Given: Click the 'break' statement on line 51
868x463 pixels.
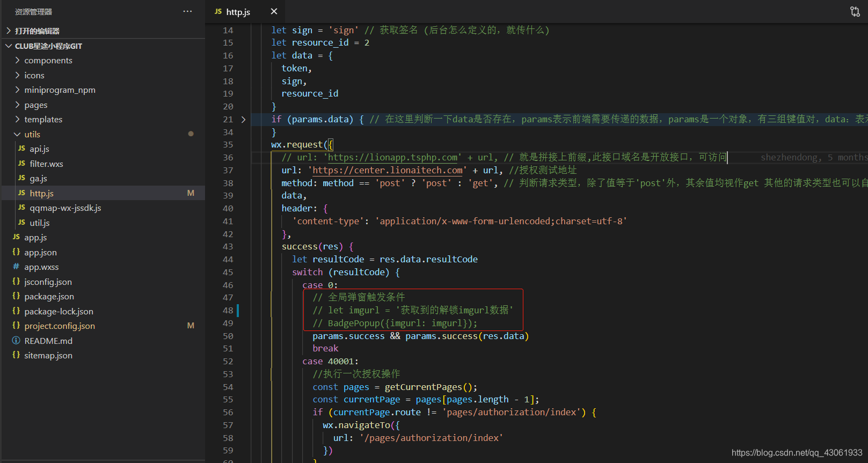Looking at the screenshot, I should 325,348.
